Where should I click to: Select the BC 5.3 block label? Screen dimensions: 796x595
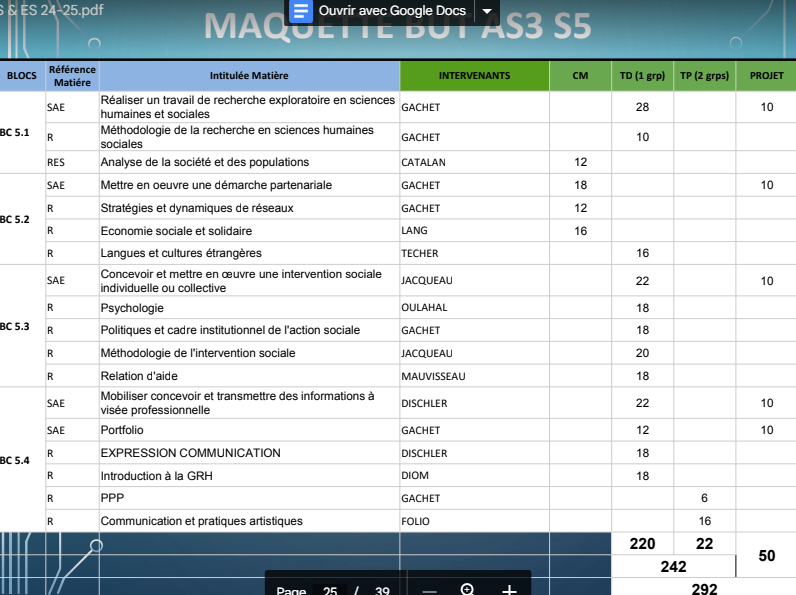15,326
